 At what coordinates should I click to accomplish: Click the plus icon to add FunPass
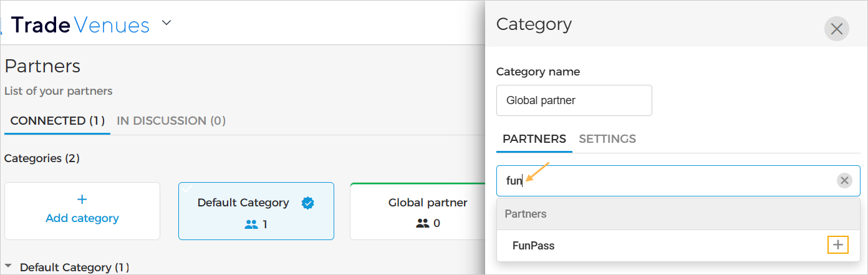[x=837, y=246]
